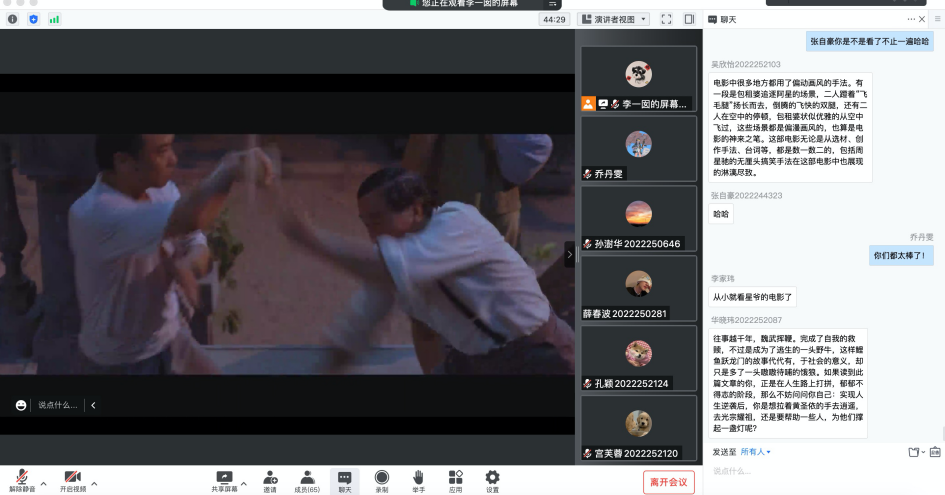Click chat sender name 吴欣怡2022252103
The width and height of the screenshot is (945, 495).
746,64
